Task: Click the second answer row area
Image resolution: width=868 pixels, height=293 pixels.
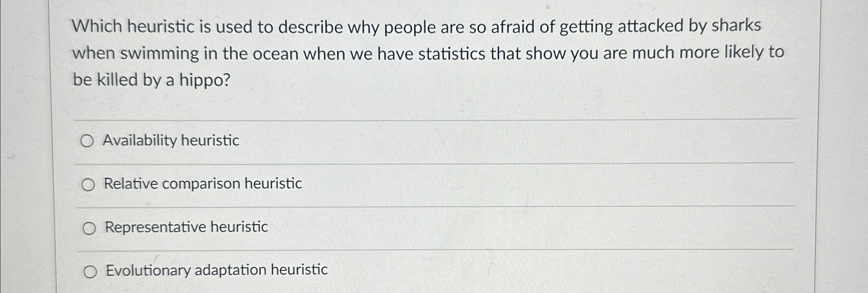Action: (x=367, y=184)
